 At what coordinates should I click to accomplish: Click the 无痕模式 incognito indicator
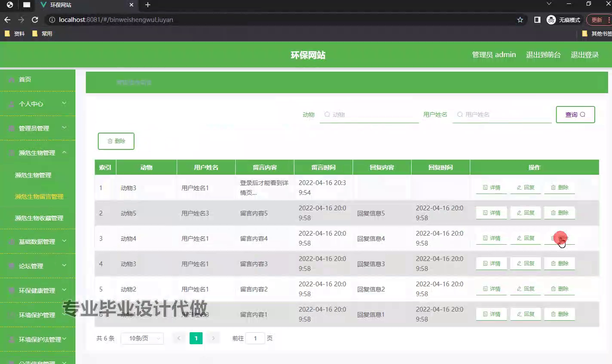563,20
